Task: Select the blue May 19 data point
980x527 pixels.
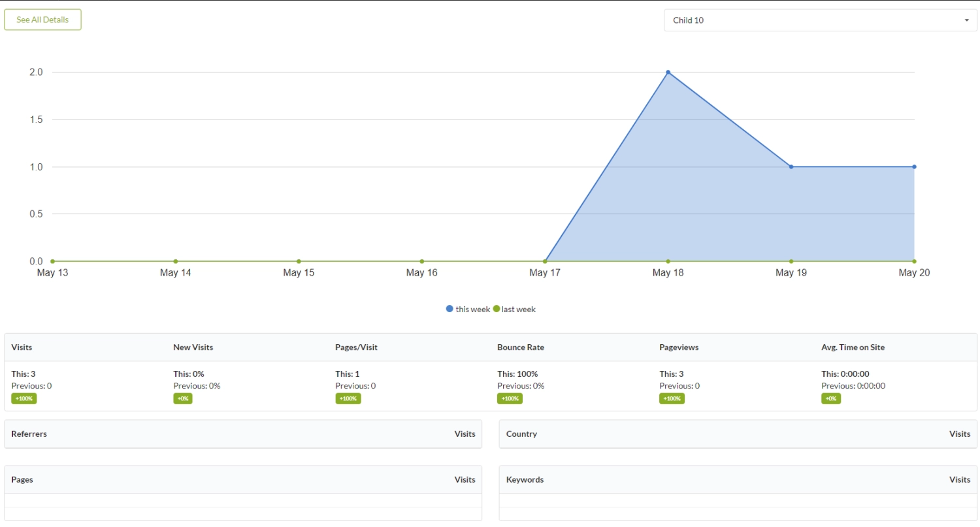Action: [x=791, y=167]
